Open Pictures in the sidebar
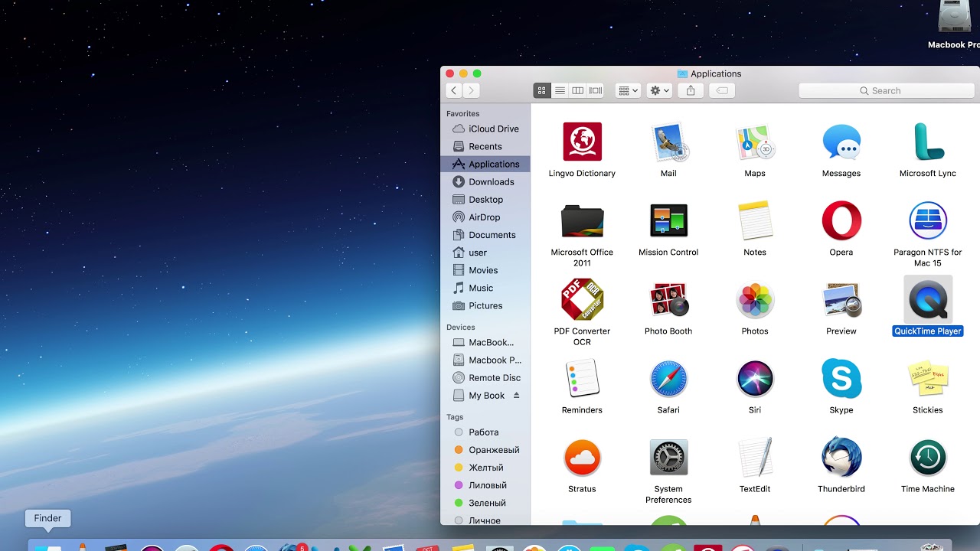This screenshot has width=980, height=551. click(485, 305)
